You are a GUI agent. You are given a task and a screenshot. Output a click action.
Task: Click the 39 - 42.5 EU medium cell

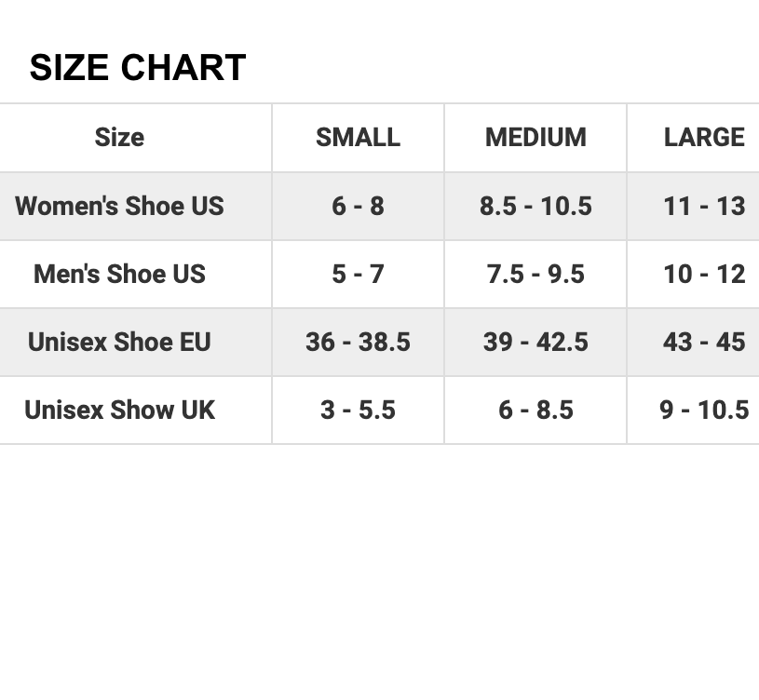(535, 342)
